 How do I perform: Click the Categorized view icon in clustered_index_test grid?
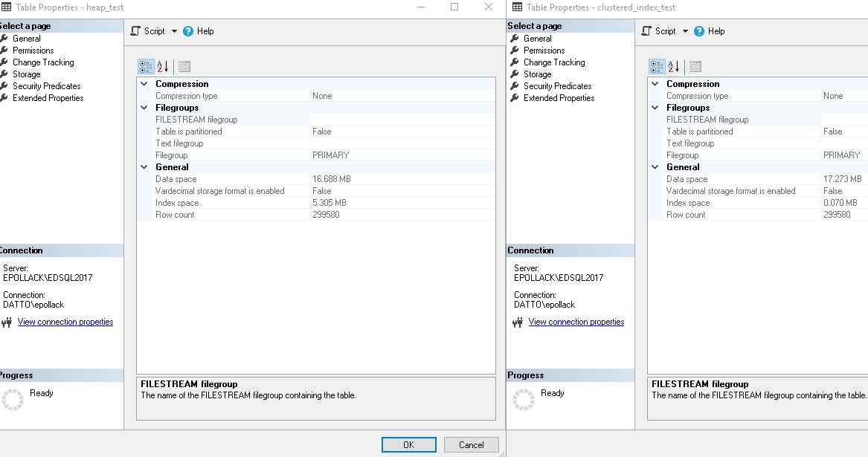pyautogui.click(x=658, y=66)
